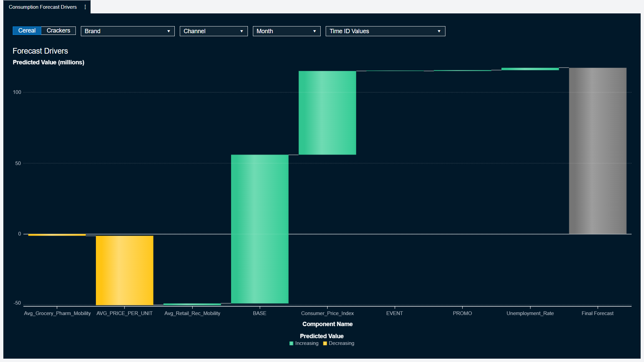Select the AVG_PRICE_PER_UNIT yellow bar
The width and height of the screenshot is (644, 362).
point(124,270)
